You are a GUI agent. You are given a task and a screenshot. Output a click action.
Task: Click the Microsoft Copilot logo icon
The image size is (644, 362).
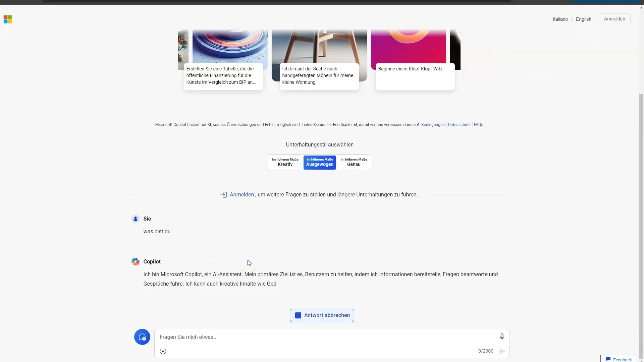[x=136, y=261]
